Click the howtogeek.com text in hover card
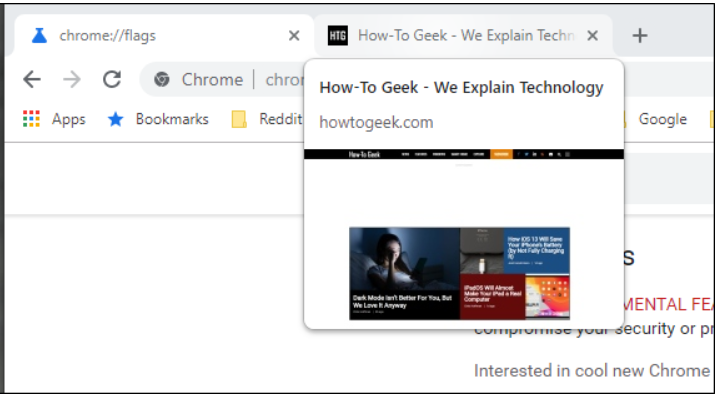Screen dimensions: 717x399 tap(376, 122)
